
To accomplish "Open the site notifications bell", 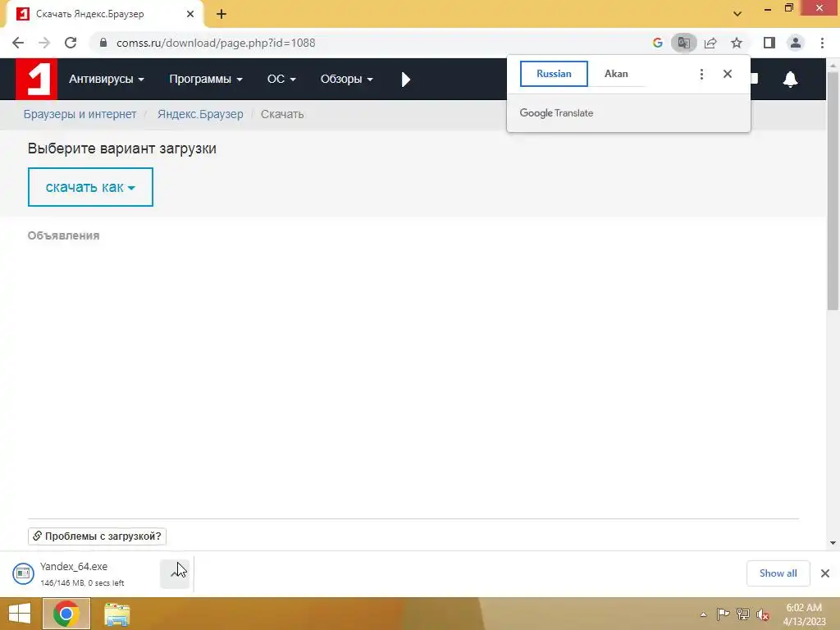I will tap(790, 80).
